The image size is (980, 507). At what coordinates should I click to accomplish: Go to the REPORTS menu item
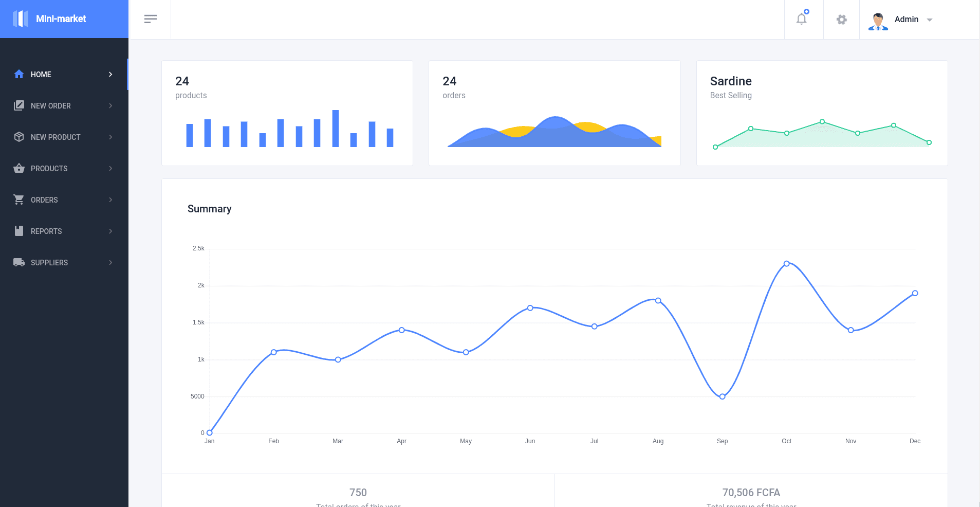tap(46, 231)
